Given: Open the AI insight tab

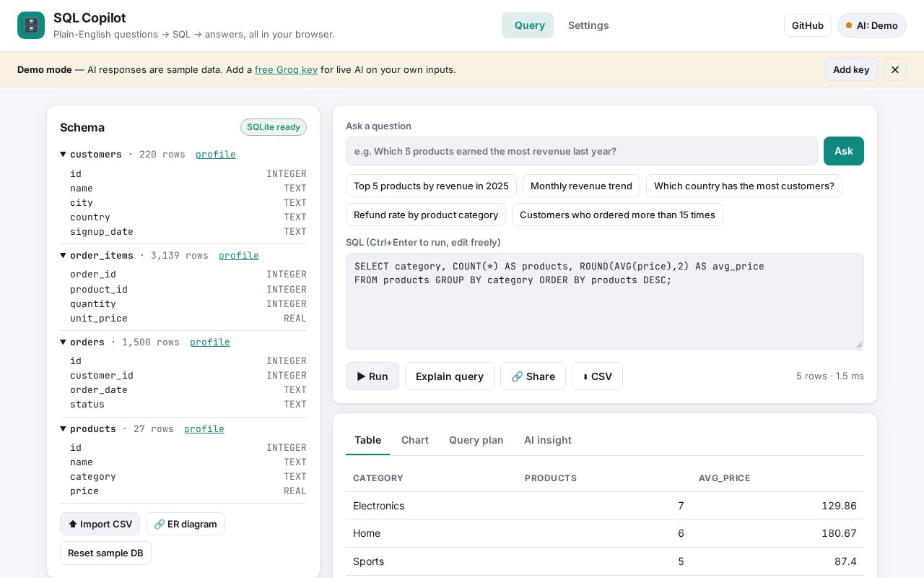Looking at the screenshot, I should (548, 440).
